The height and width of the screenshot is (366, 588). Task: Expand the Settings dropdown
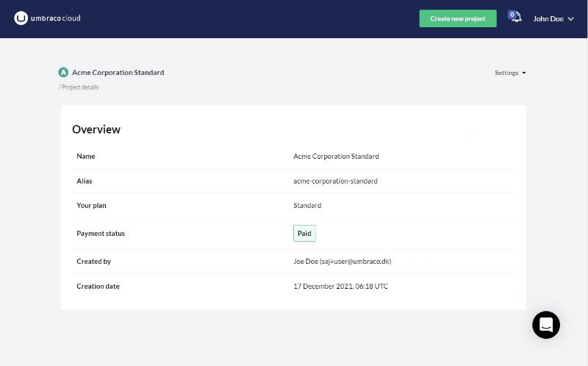pyautogui.click(x=510, y=73)
